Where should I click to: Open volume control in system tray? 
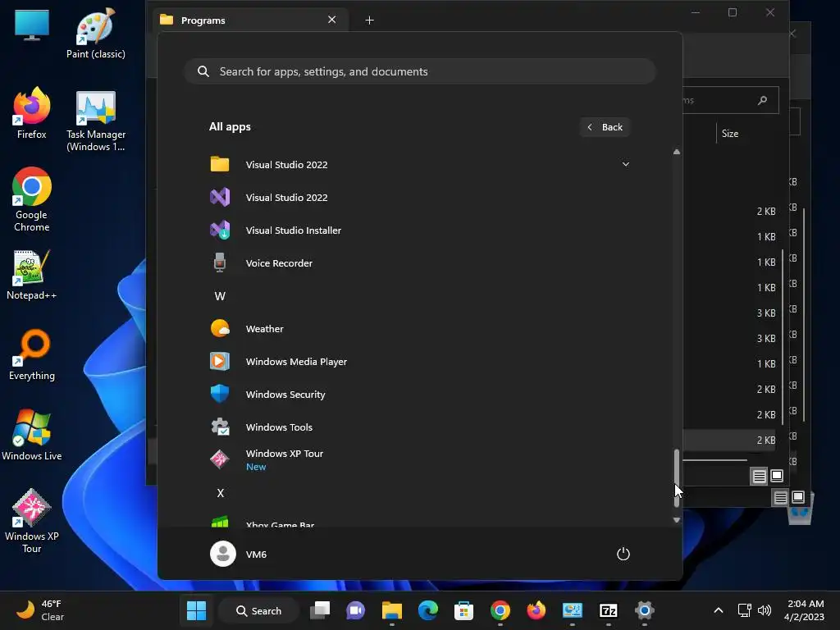tap(765, 610)
